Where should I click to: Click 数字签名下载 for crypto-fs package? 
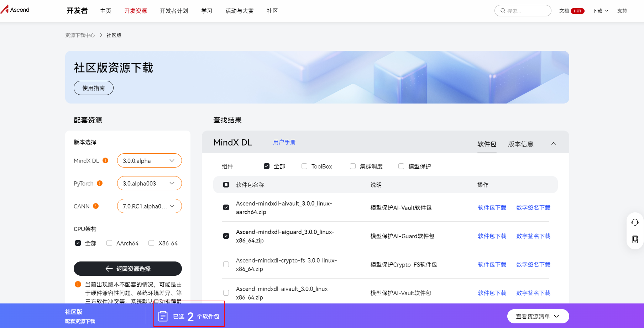[x=533, y=264]
